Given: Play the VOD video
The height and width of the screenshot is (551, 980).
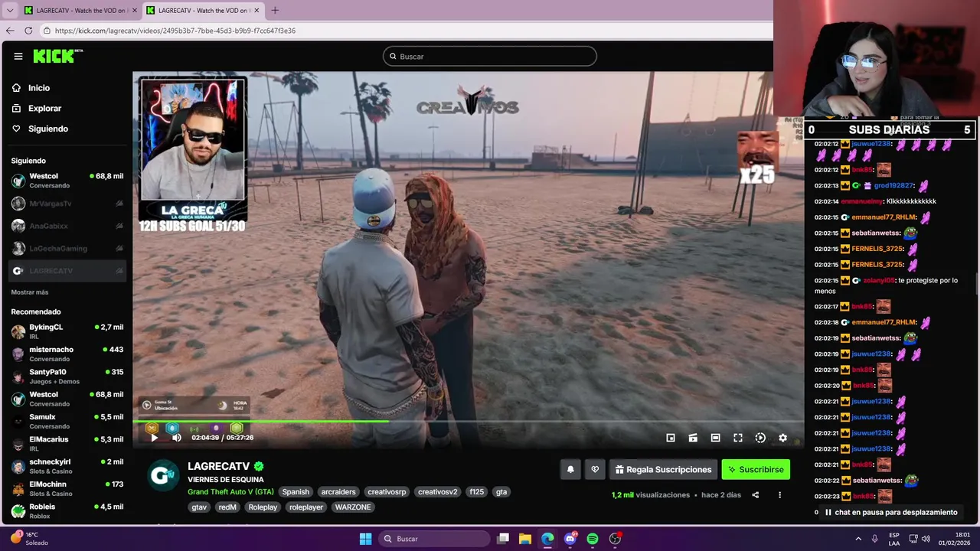Looking at the screenshot, I should 154,438.
